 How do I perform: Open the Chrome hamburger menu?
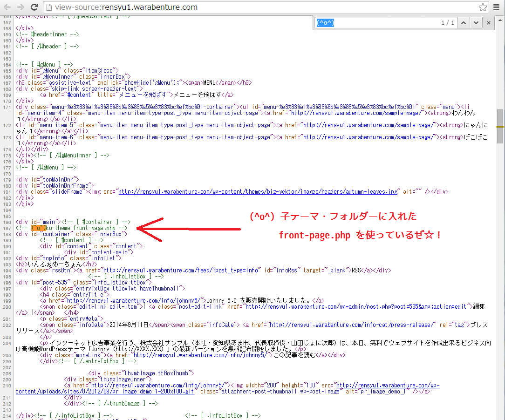pyautogui.click(x=496, y=7)
